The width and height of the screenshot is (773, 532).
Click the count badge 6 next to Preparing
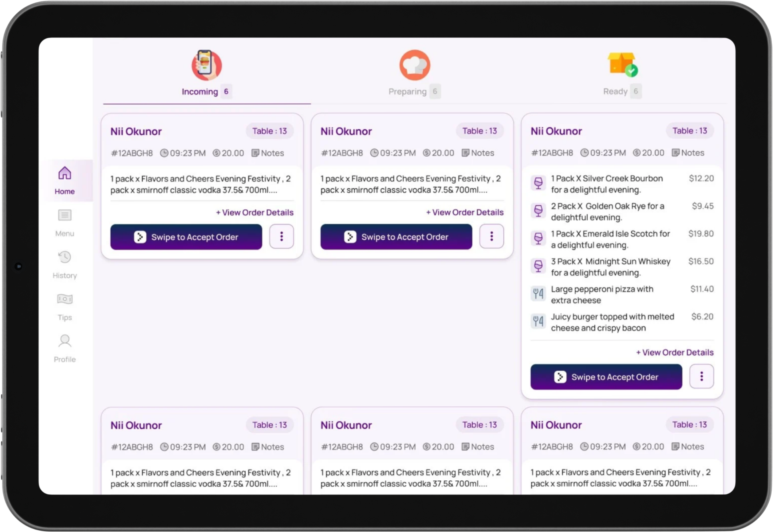coord(435,91)
